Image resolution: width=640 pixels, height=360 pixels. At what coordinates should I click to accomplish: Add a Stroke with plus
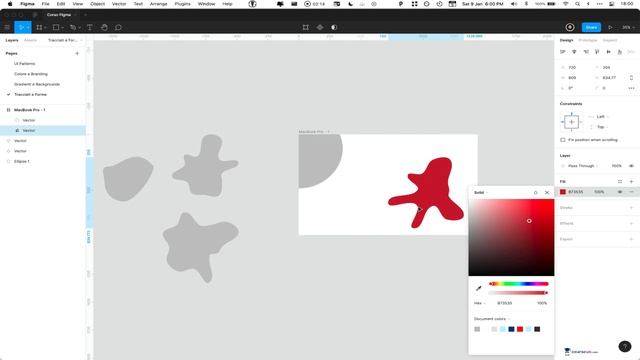tap(631, 208)
